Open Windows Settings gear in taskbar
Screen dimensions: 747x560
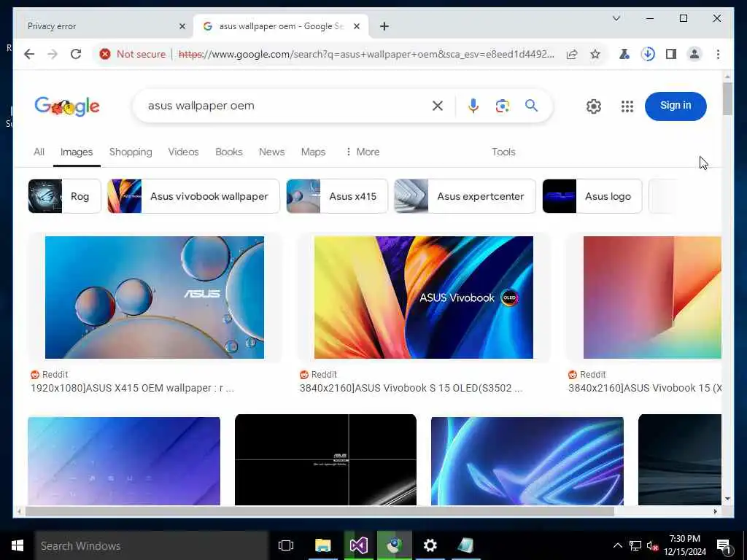pos(430,545)
